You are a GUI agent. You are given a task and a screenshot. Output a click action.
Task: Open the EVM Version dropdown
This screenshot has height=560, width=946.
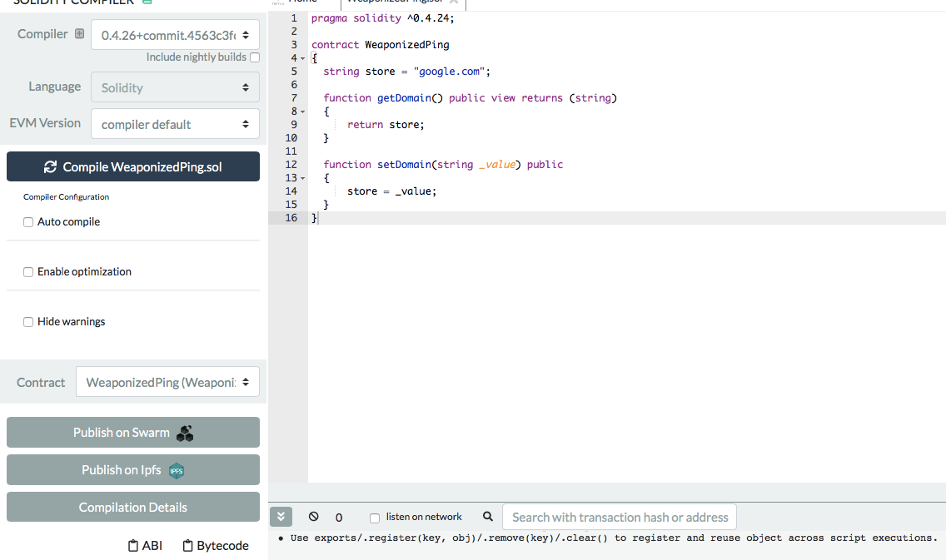pyautogui.click(x=175, y=124)
